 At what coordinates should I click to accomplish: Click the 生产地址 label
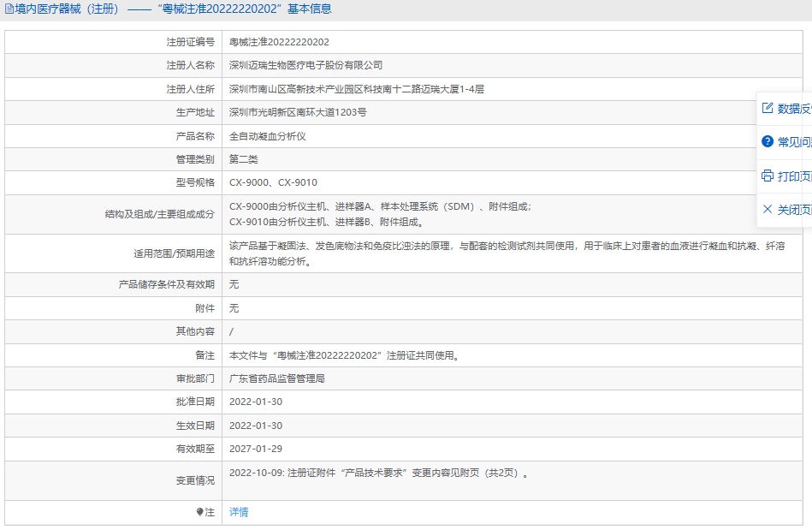[195, 112]
